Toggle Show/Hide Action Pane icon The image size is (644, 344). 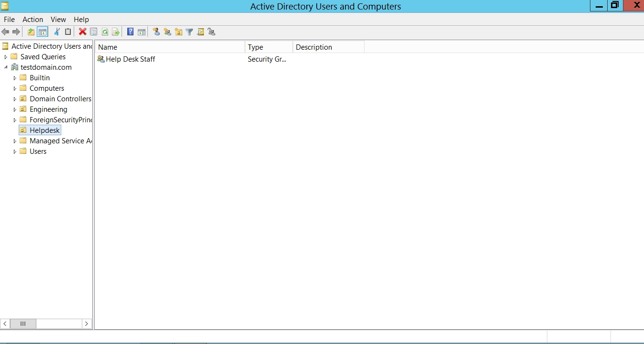[x=142, y=32]
